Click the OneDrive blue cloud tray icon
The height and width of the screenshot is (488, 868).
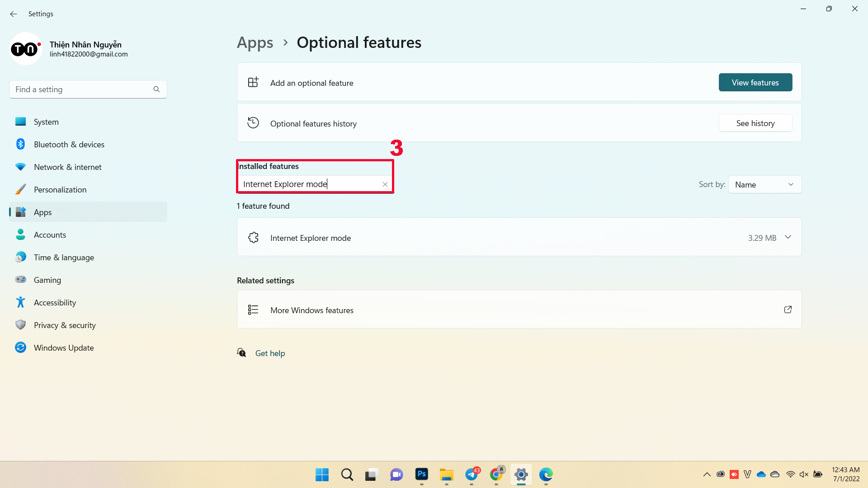click(761, 474)
